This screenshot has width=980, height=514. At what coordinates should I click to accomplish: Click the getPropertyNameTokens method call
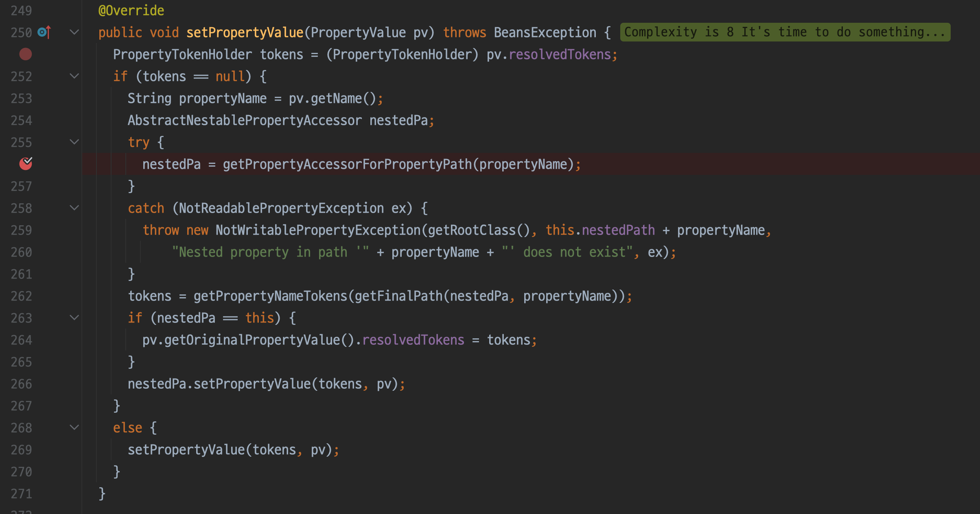[270, 296]
